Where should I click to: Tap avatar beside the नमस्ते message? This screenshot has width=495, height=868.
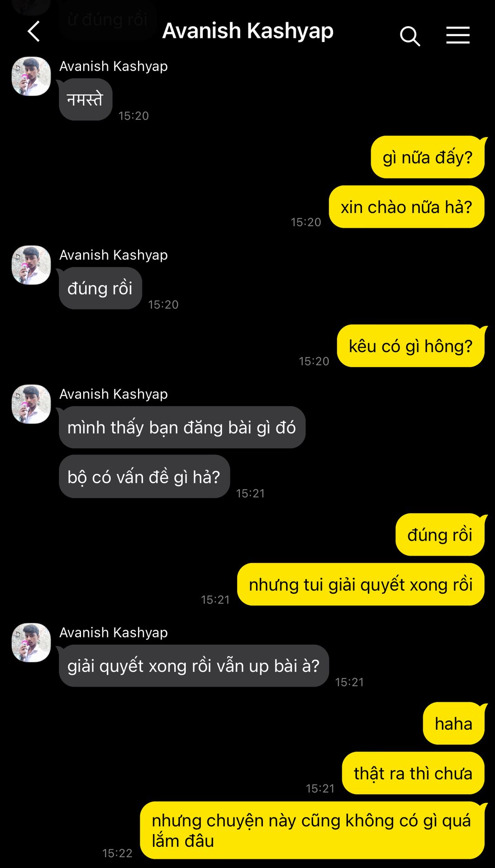click(31, 76)
